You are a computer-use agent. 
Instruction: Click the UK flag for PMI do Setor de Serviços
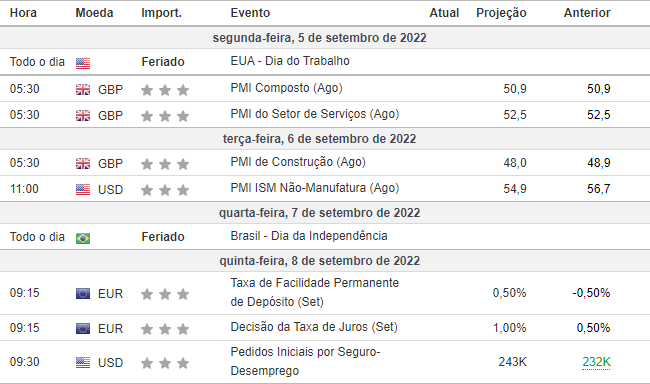(83, 115)
